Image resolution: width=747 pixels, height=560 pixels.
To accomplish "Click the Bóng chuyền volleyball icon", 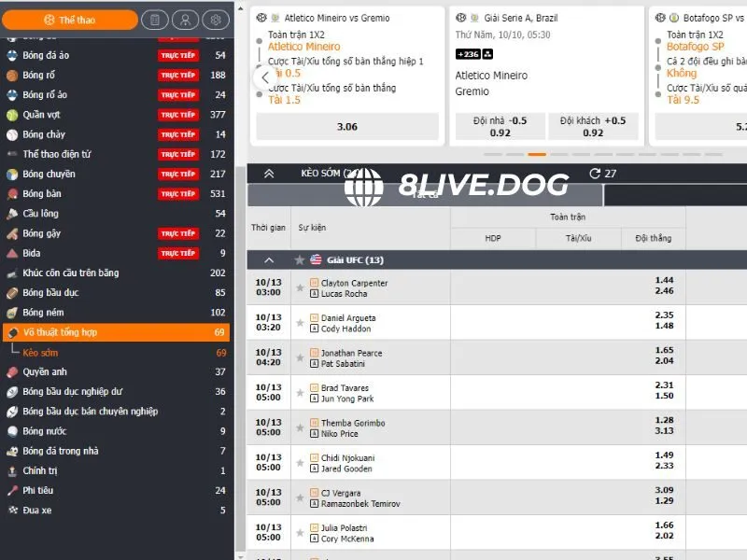I will click(x=12, y=174).
